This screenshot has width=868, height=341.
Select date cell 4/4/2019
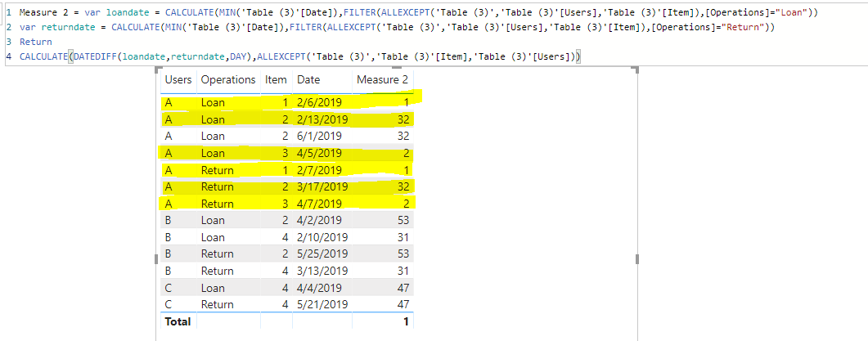click(x=319, y=288)
